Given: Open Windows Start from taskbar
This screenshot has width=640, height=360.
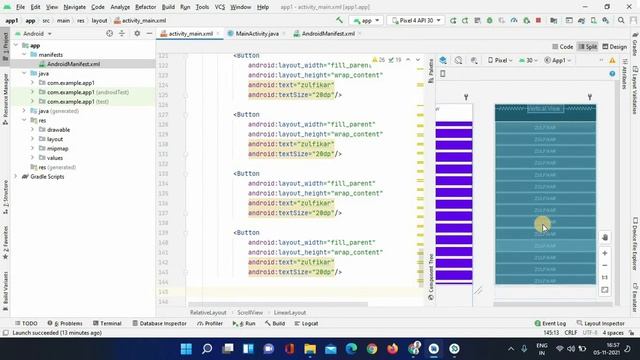Looking at the screenshot, I should coord(186,349).
